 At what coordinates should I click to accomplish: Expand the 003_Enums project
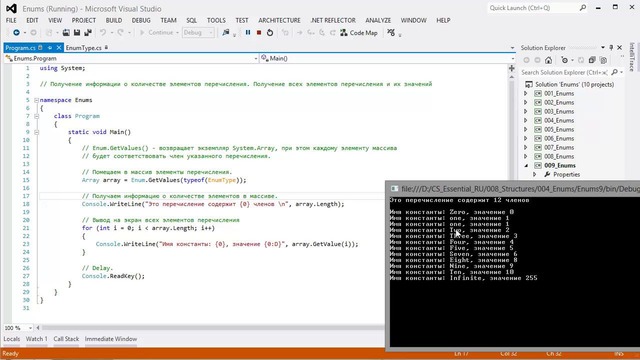coord(526,111)
